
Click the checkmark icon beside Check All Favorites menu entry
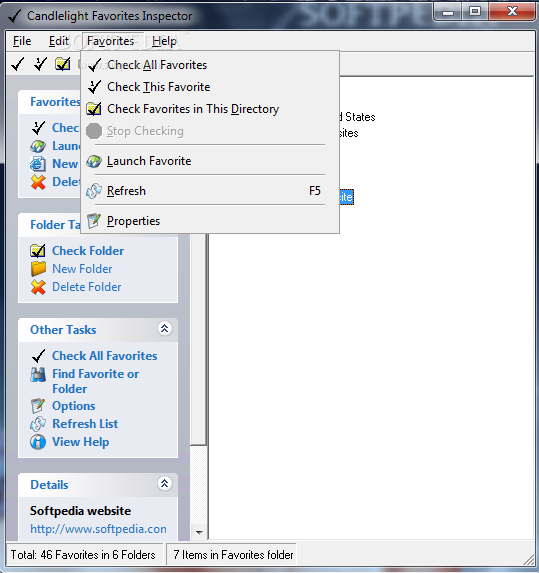[95, 65]
